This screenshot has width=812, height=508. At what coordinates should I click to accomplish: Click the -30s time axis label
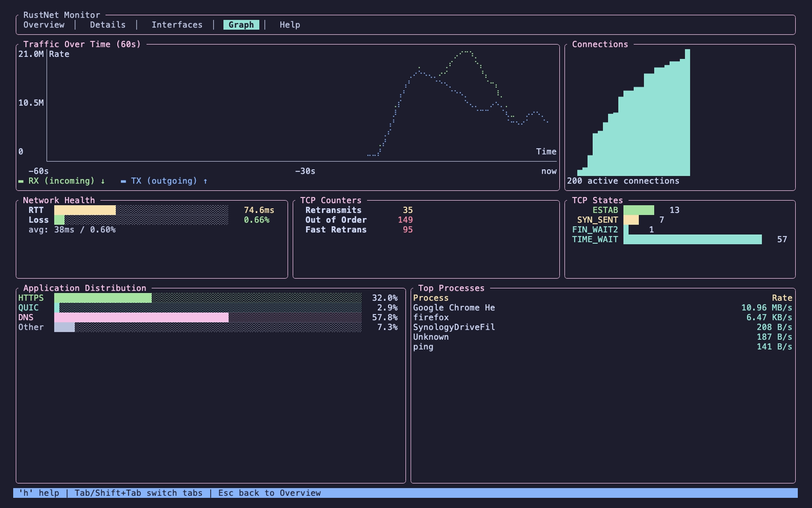tap(305, 171)
